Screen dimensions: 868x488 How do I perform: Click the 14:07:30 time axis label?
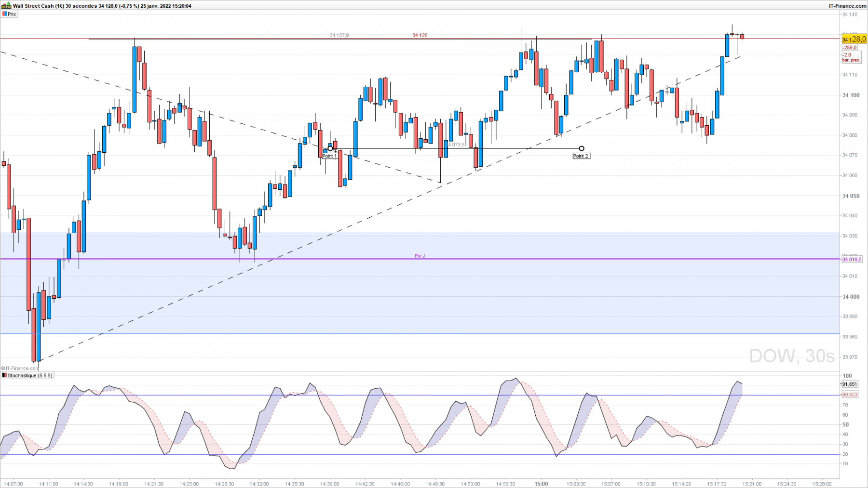click(14, 484)
